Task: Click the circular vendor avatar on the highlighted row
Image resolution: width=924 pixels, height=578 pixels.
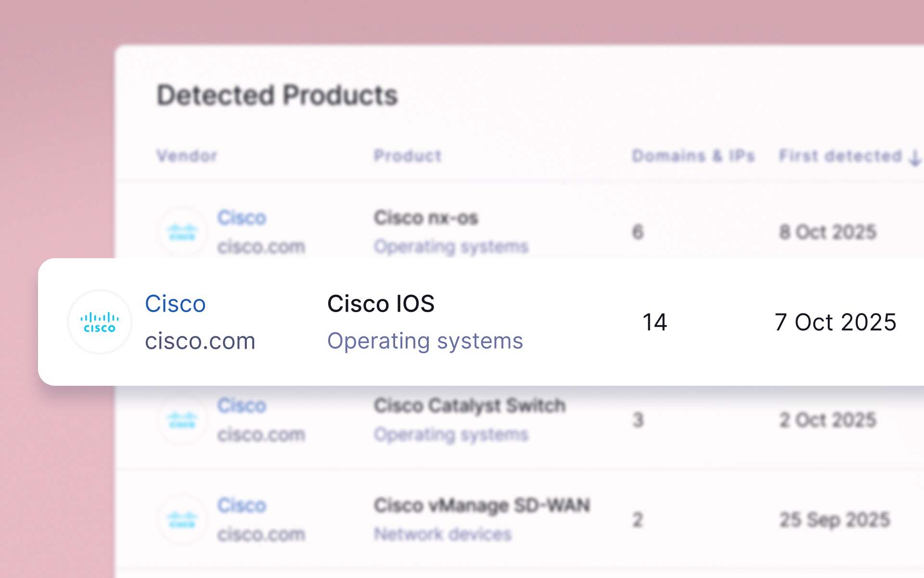Action: 100,322
